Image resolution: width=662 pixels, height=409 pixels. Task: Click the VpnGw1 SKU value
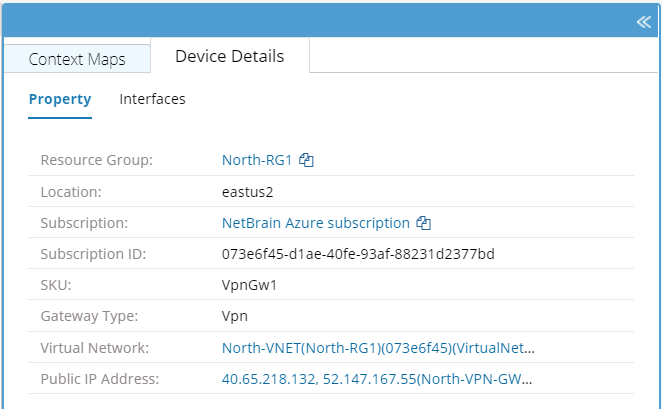tap(248, 285)
